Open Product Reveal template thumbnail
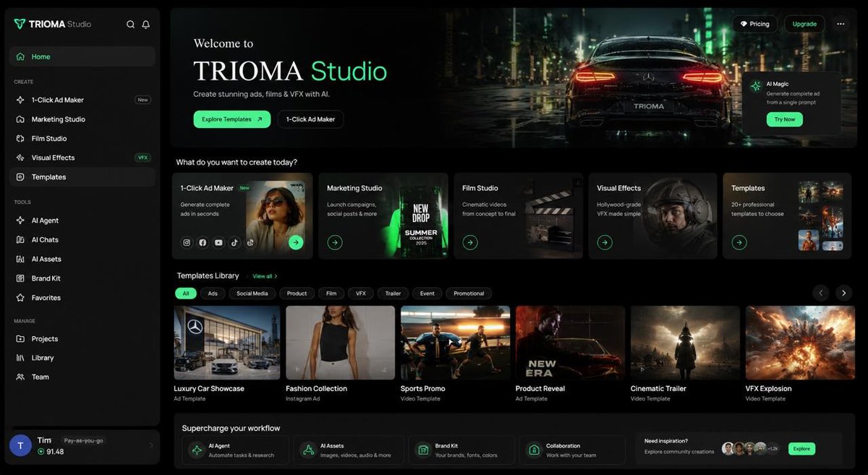 pos(570,343)
